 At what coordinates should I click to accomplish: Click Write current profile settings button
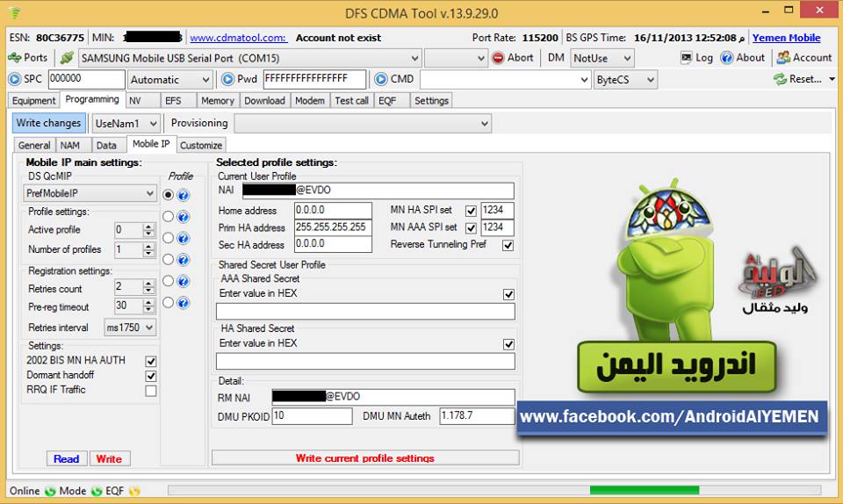click(365, 457)
